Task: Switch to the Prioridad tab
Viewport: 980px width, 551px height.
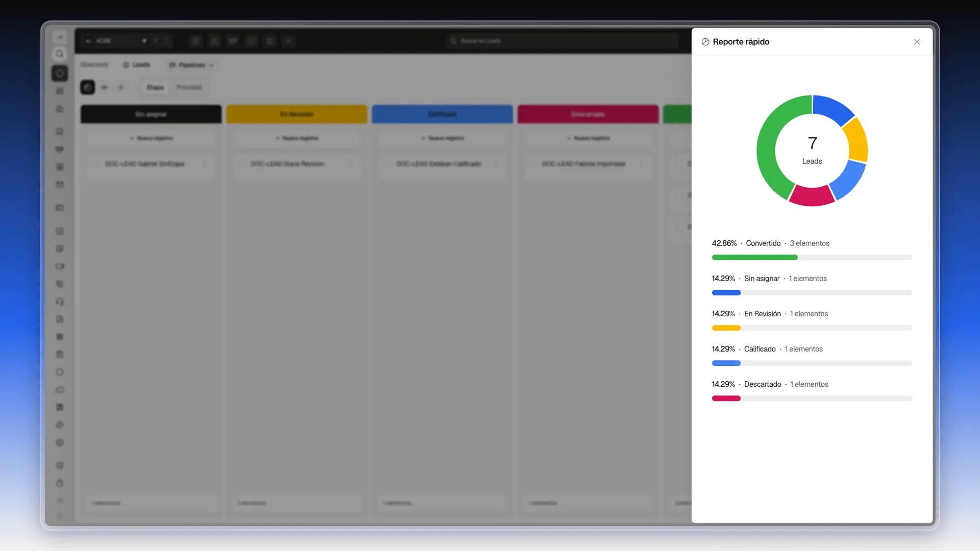Action: point(189,87)
